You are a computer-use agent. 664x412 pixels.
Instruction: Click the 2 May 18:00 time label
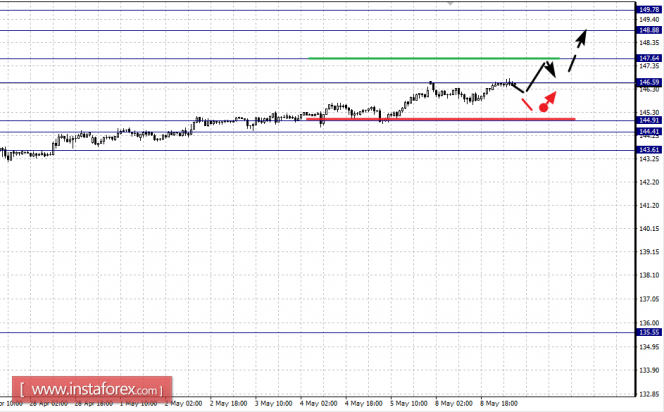tap(229, 405)
